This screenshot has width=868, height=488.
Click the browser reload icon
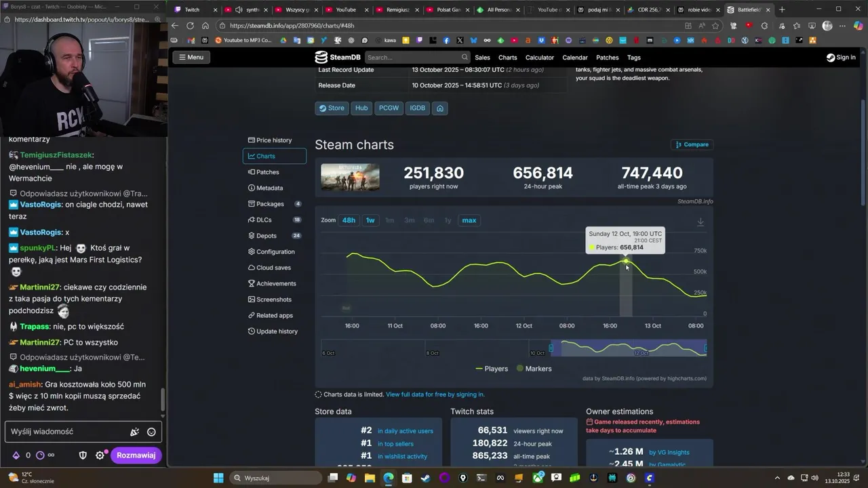click(190, 26)
